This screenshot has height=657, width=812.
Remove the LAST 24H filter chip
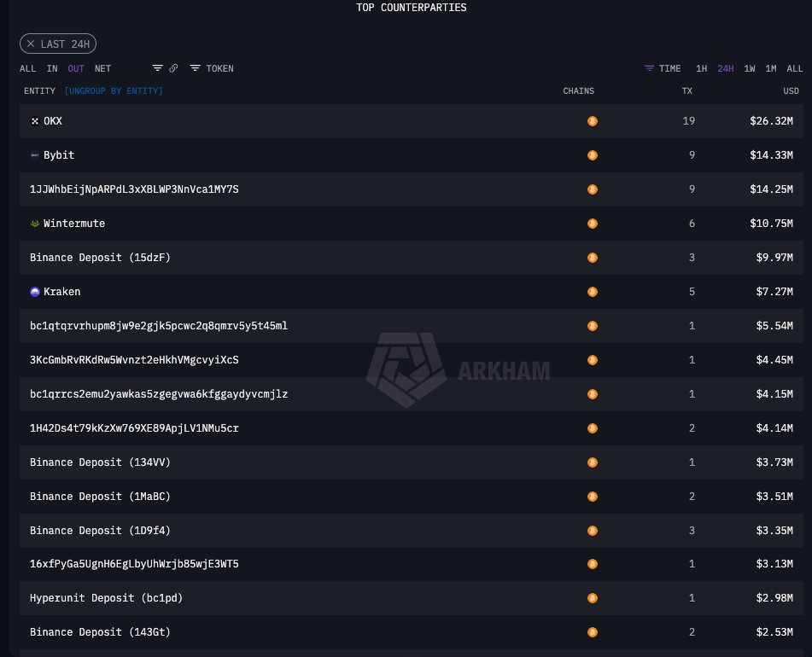point(31,44)
